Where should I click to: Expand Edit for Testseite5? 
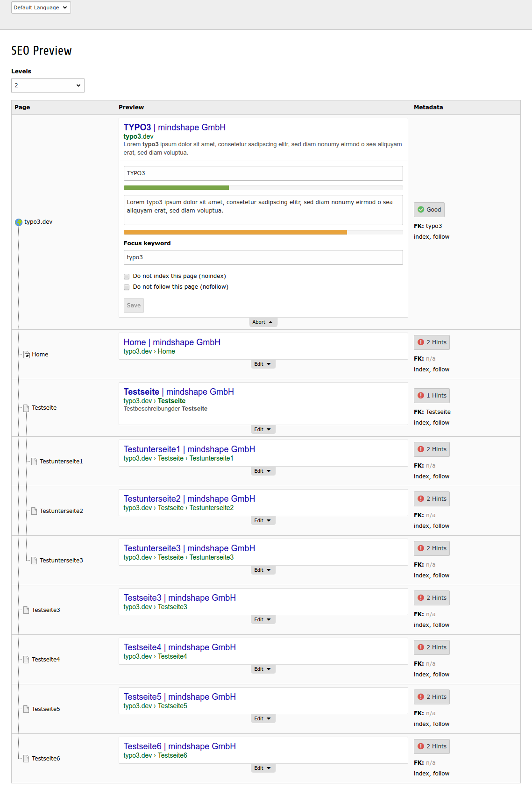(x=263, y=719)
